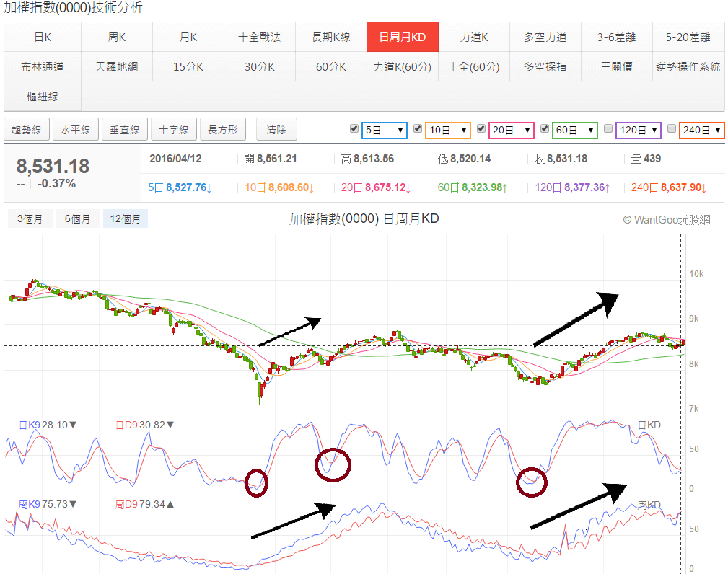Open the 60日 period dropdown
This screenshot has width=728, height=574.
pyautogui.click(x=575, y=131)
